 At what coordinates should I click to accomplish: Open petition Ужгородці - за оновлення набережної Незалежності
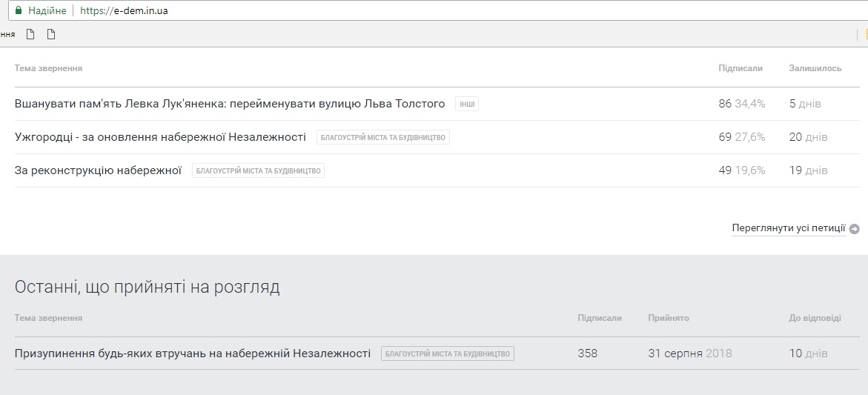point(160,137)
